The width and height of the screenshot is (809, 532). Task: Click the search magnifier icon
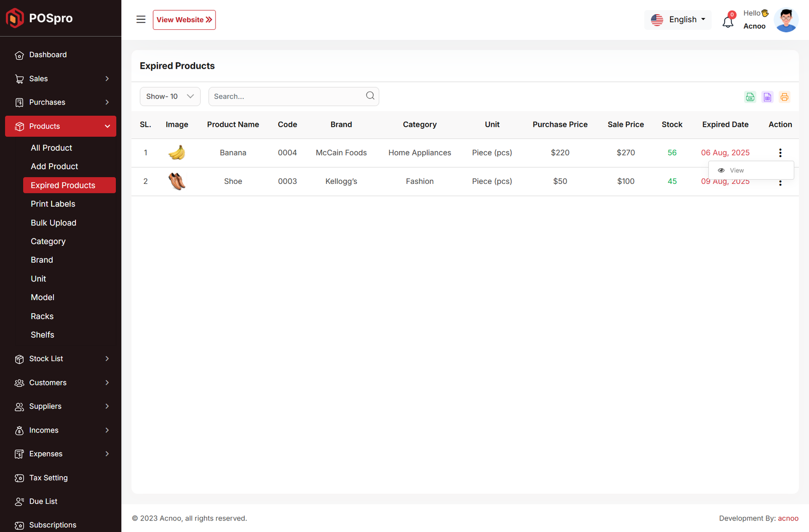tap(370, 96)
